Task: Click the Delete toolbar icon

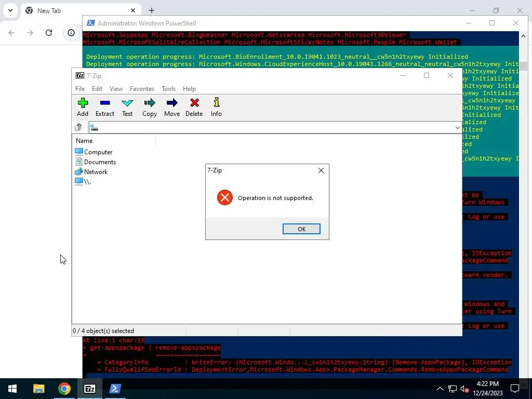Action: (194, 107)
